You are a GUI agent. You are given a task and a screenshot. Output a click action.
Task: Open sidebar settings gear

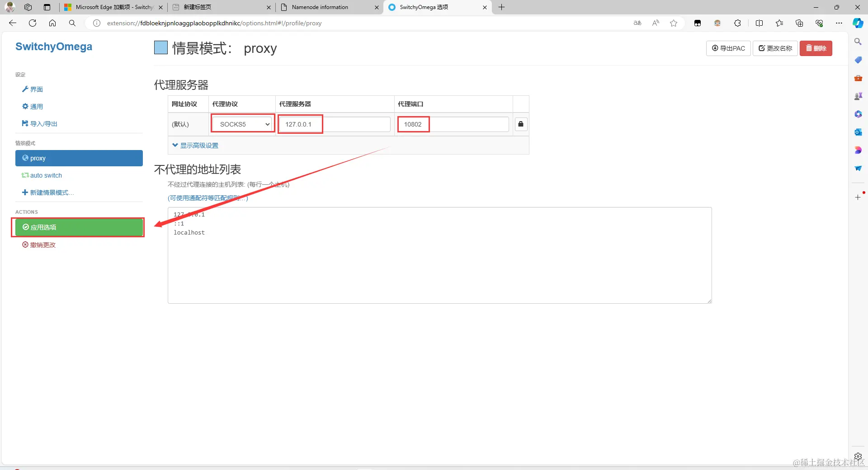pyautogui.click(x=858, y=456)
